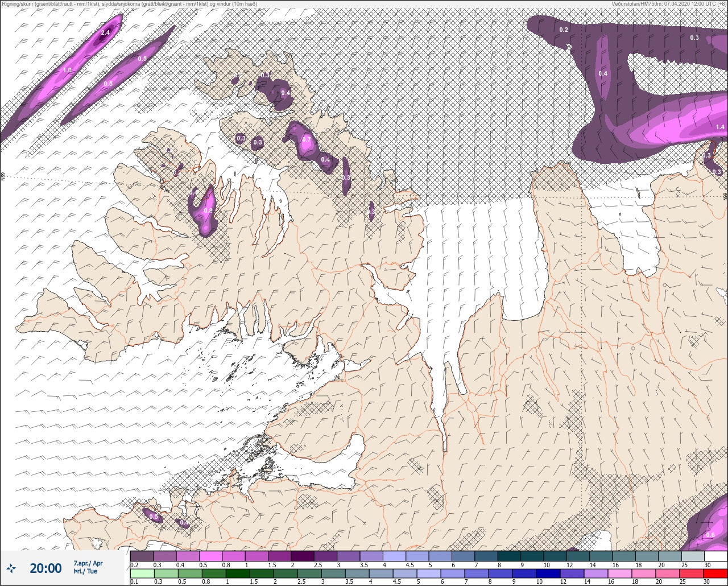The image size is (728, 586).
Task: Click the weekday text 'Þri./ Tue'
Action: (85, 572)
